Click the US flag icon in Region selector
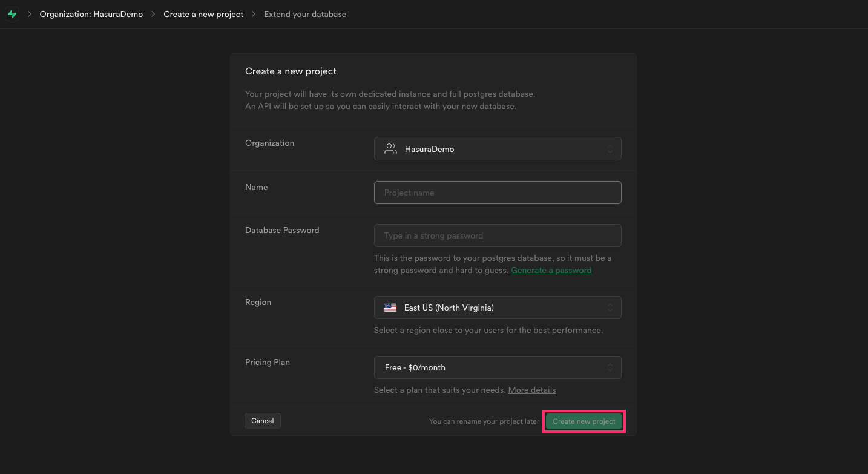Image resolution: width=868 pixels, height=474 pixels. pyautogui.click(x=390, y=307)
